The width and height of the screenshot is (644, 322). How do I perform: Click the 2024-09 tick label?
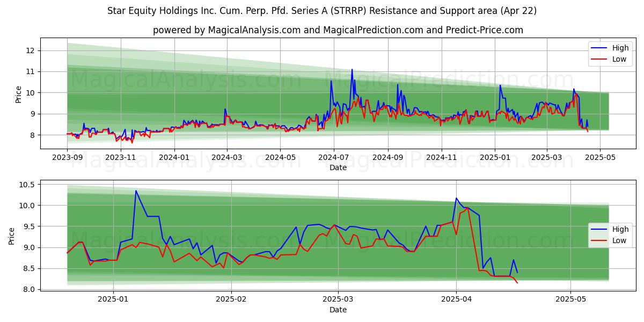(387, 157)
